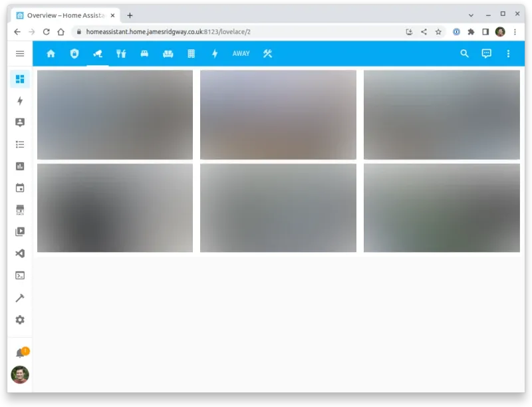Open the CCTV camera dashboard tab

pos(98,54)
